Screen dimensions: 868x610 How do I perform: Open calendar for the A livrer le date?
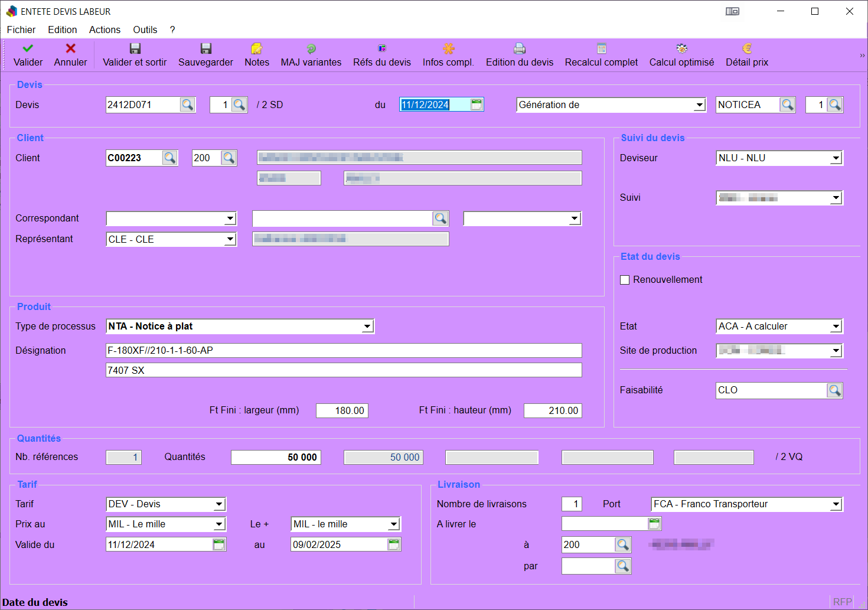654,524
